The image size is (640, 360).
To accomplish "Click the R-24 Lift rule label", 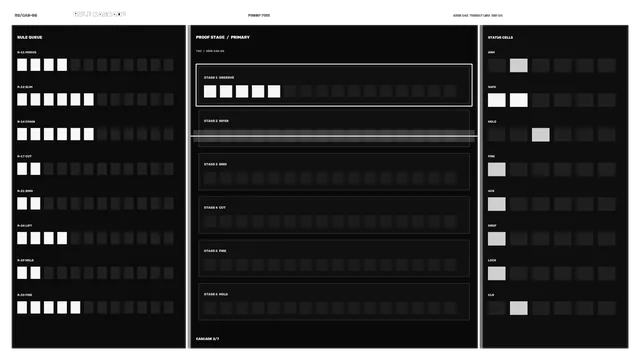I will pyautogui.click(x=24, y=226).
